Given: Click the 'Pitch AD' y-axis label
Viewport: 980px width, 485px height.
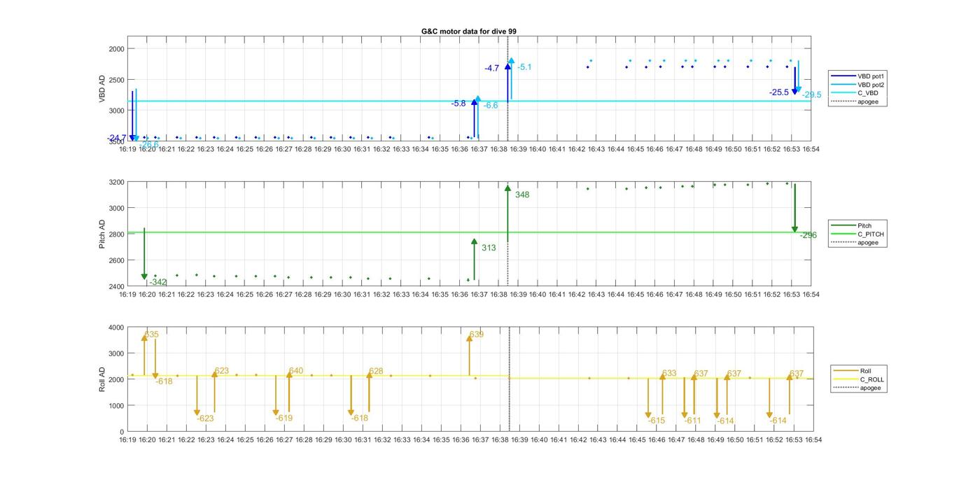Looking at the screenshot, I should [x=102, y=234].
